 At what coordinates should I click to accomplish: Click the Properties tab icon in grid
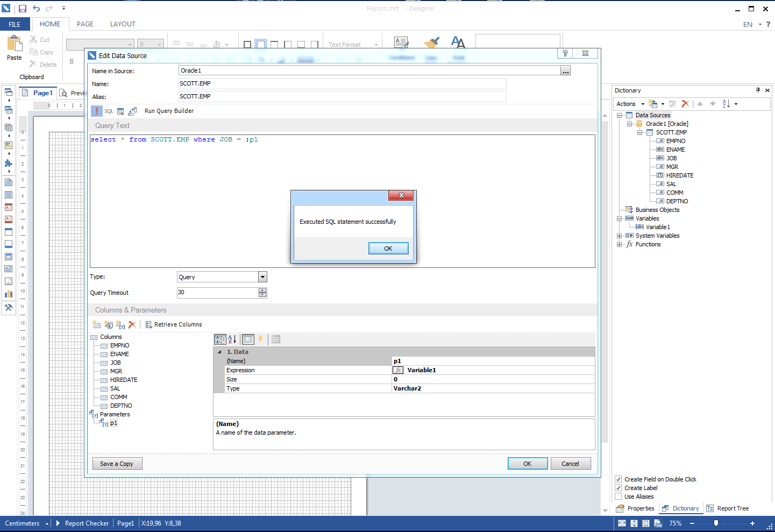coord(248,339)
